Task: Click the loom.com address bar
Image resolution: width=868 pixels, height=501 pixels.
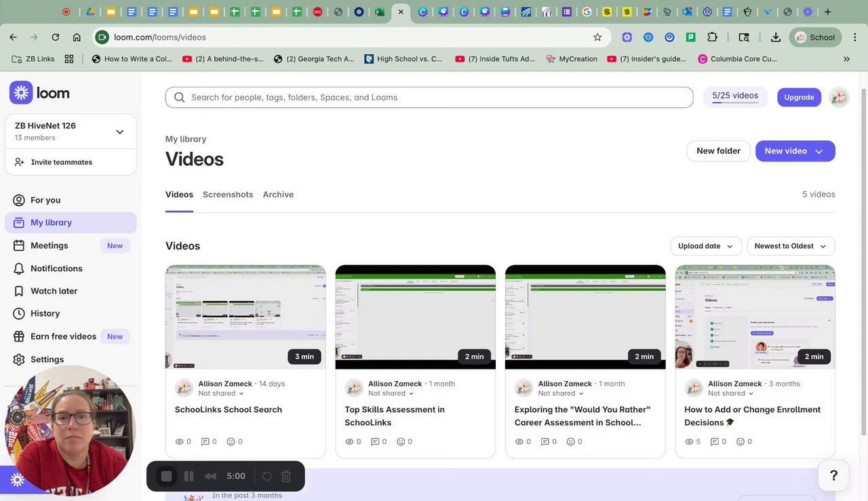Action: click(x=349, y=37)
